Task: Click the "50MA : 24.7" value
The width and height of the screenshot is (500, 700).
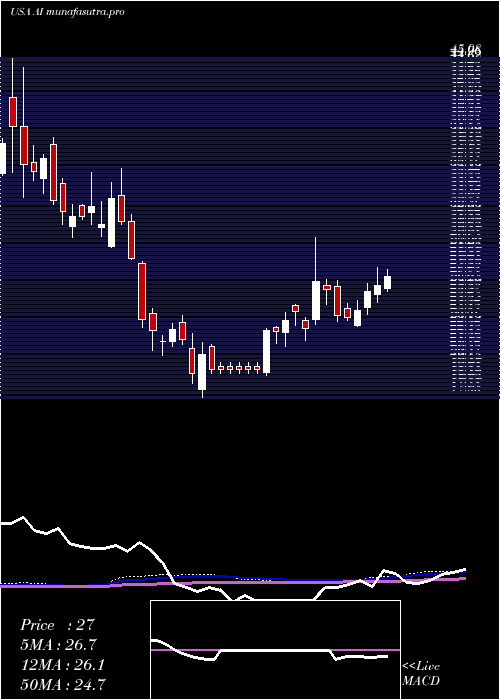Action: coord(63,684)
